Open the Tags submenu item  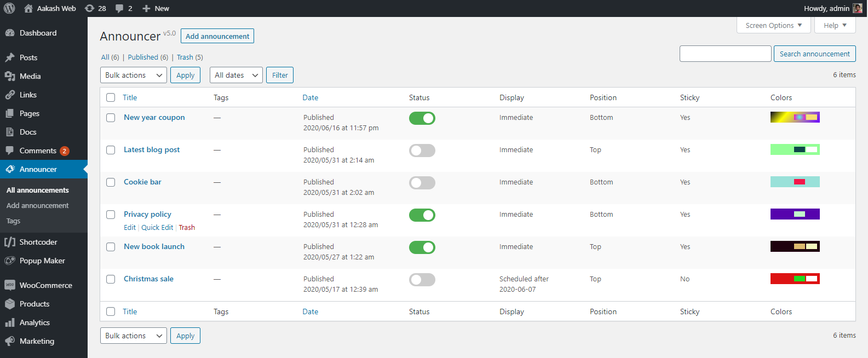[14, 221]
